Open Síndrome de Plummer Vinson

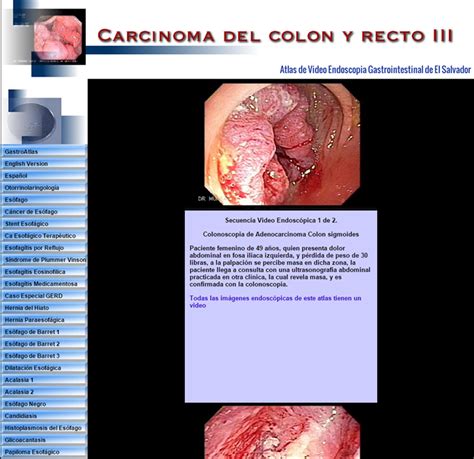pyautogui.click(x=44, y=259)
